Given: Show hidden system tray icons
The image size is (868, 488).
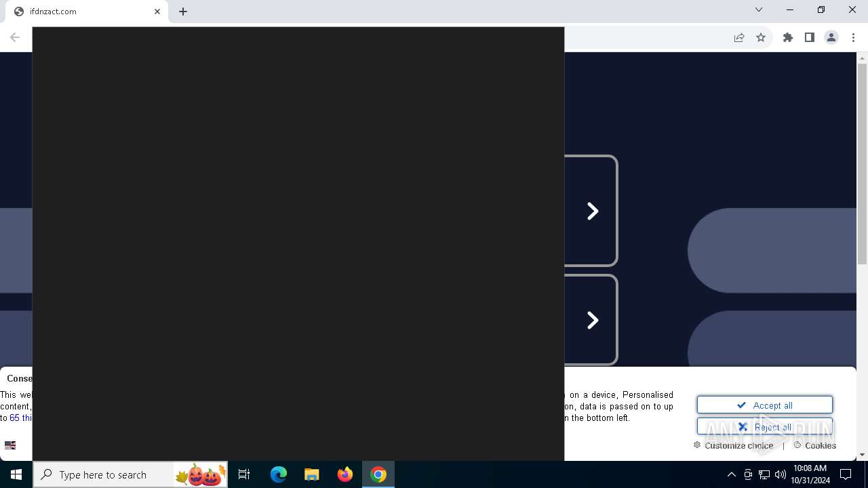Looking at the screenshot, I should point(731,474).
